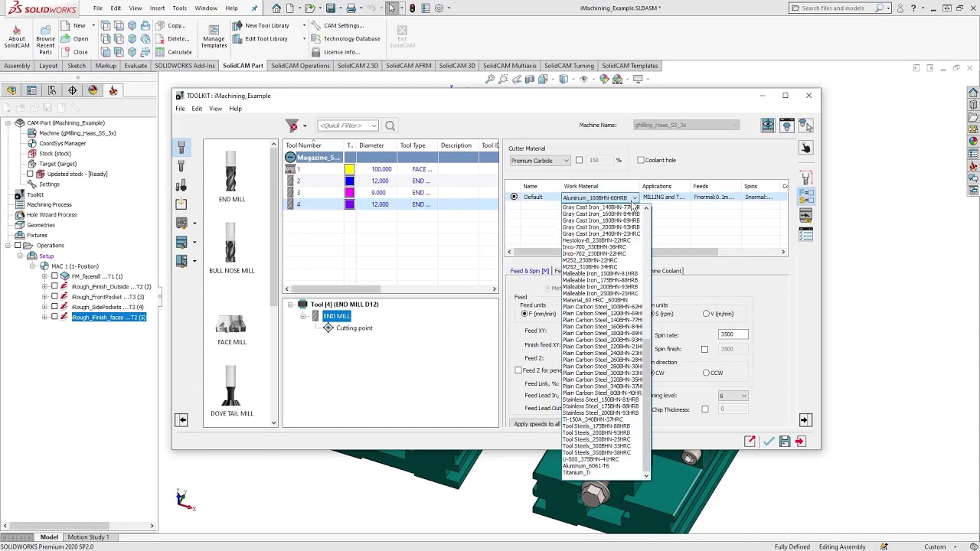Toggle the Coolant hole checkbox
980x551 pixels.
coord(641,160)
